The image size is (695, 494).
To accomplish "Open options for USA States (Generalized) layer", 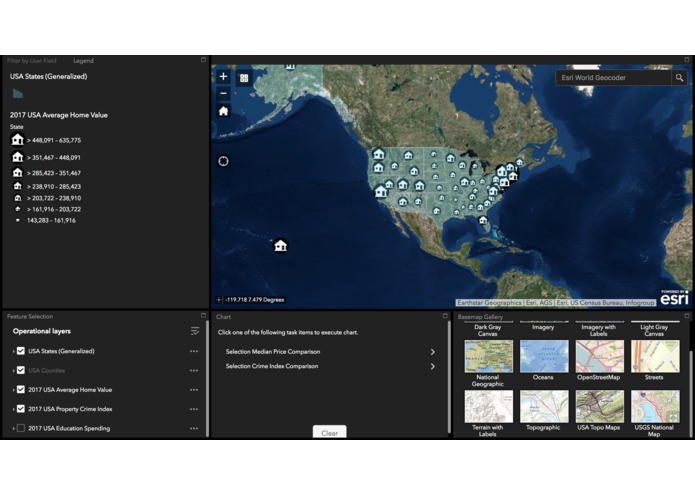I will pyautogui.click(x=194, y=351).
